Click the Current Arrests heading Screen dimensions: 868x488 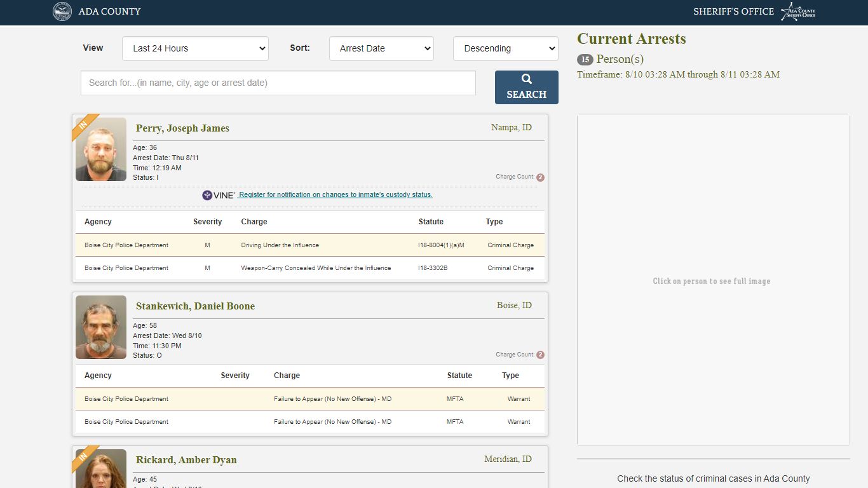(x=632, y=39)
